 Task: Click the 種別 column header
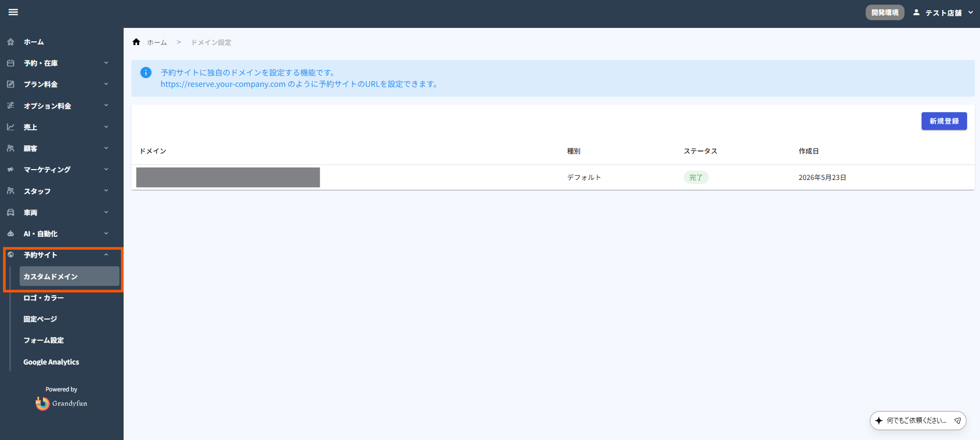(574, 151)
